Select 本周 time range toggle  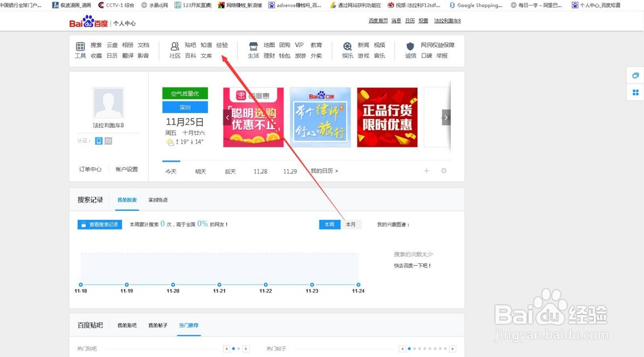329,224
